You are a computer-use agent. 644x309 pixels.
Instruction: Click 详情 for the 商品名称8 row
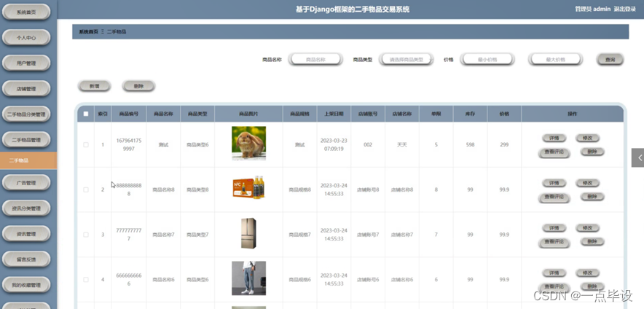click(x=554, y=183)
